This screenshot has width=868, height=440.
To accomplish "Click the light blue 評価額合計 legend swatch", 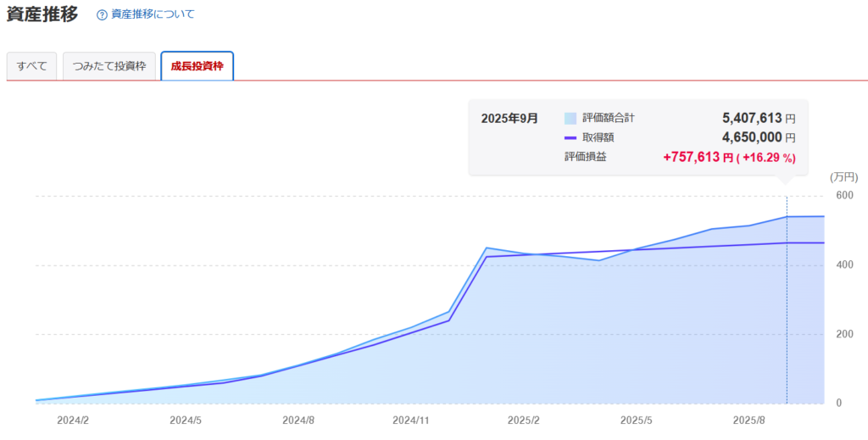I will point(570,119).
